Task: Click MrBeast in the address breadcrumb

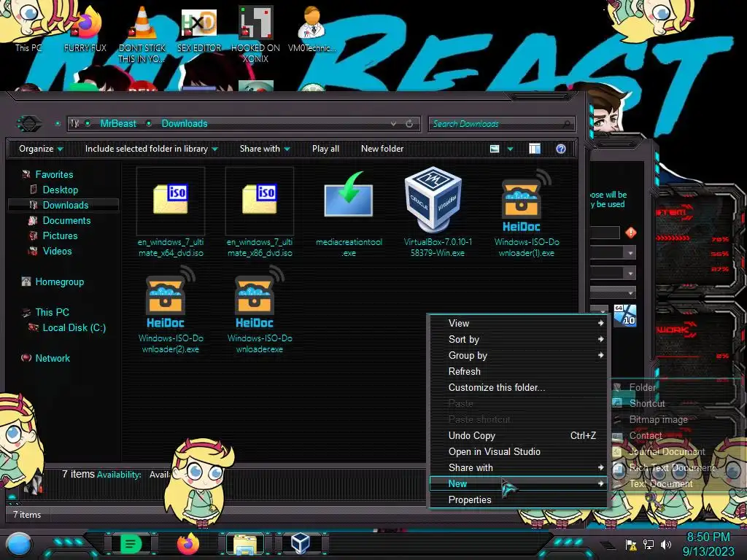Action: [x=118, y=124]
